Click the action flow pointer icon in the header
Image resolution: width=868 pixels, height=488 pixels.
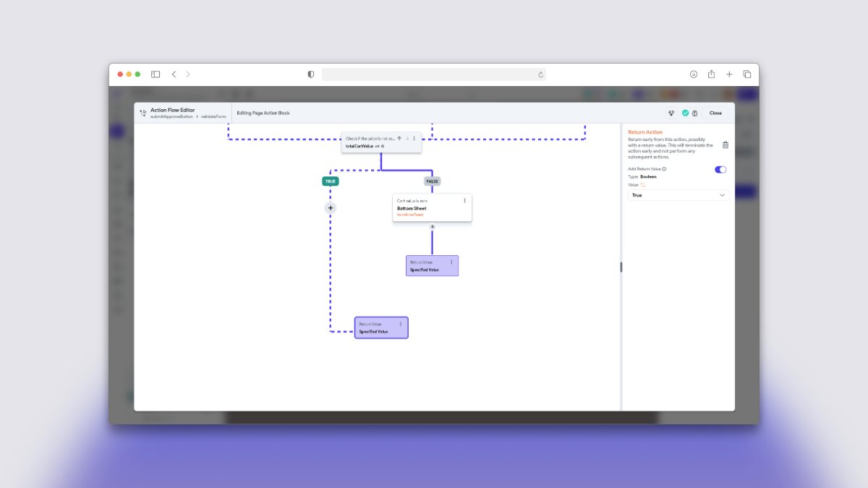point(144,110)
